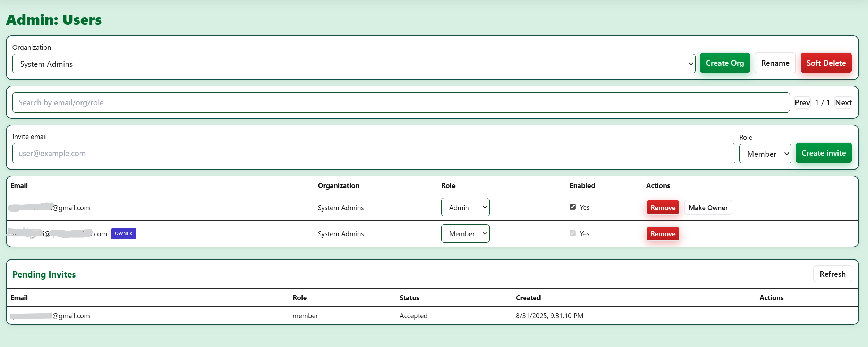868x347 pixels.
Task: Click the Rename button
Action: click(x=775, y=63)
